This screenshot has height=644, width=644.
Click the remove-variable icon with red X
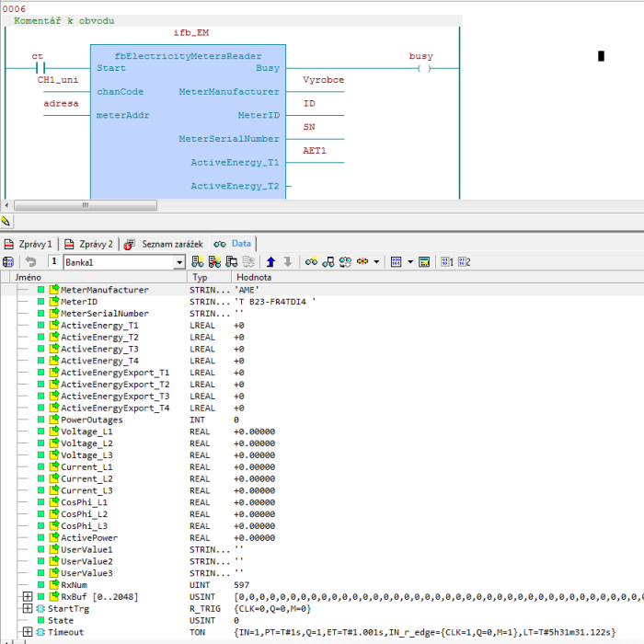point(214,261)
